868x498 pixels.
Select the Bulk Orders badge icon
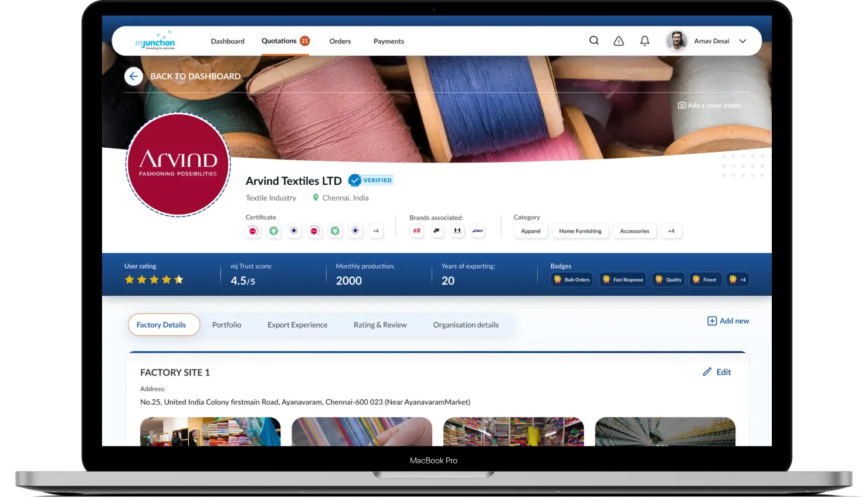[558, 279]
